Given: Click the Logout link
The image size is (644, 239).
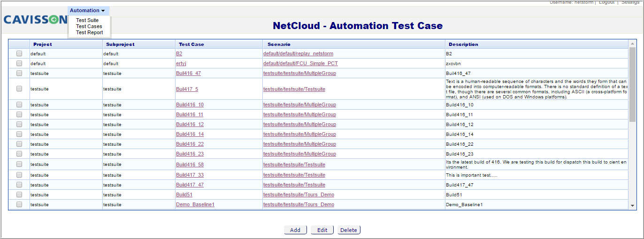Looking at the screenshot, I should tap(606, 2).
